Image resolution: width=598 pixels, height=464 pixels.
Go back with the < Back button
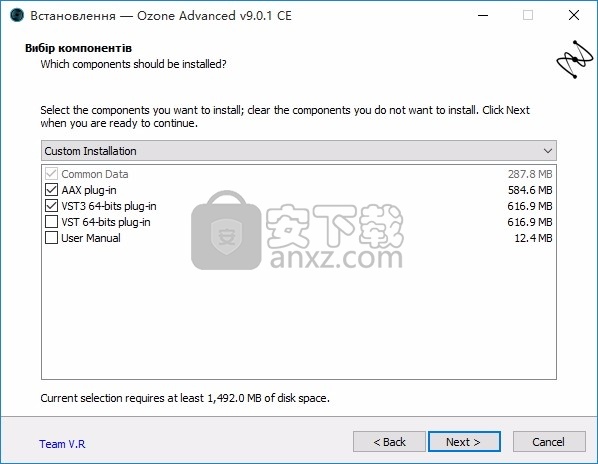point(389,442)
